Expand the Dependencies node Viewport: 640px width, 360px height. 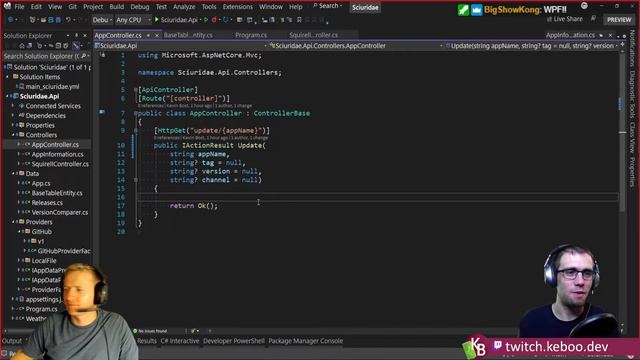tap(13, 116)
